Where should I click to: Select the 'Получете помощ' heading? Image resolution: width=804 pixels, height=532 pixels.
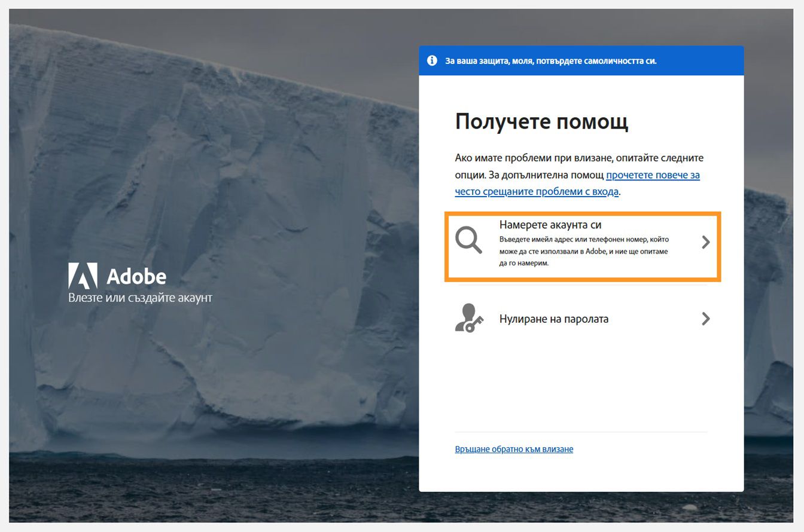(543, 122)
